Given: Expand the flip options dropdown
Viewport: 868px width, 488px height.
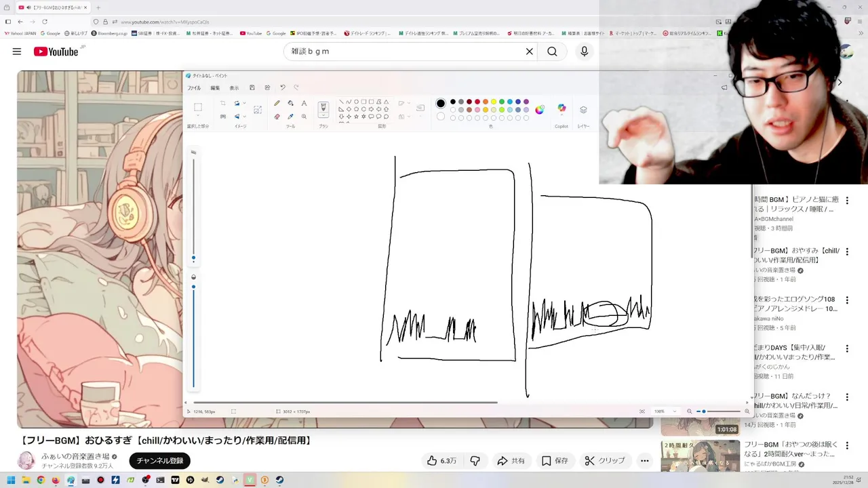Looking at the screenshot, I should (x=244, y=117).
